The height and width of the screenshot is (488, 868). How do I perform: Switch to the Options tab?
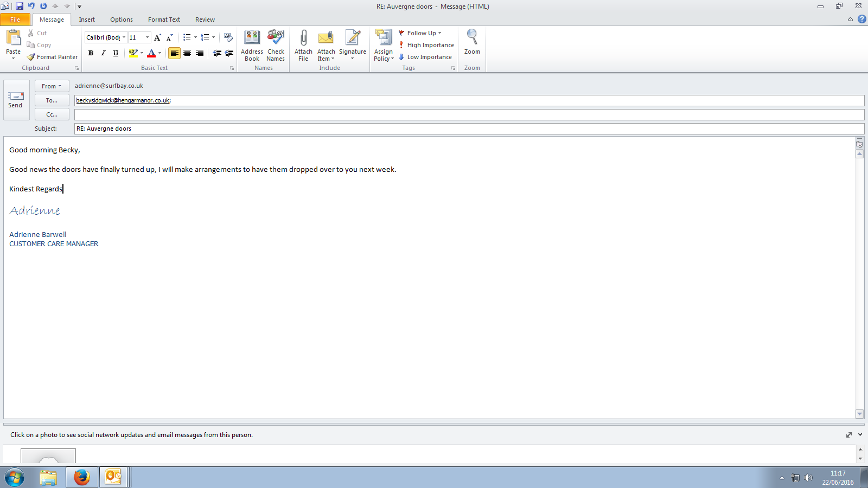pyautogui.click(x=122, y=20)
